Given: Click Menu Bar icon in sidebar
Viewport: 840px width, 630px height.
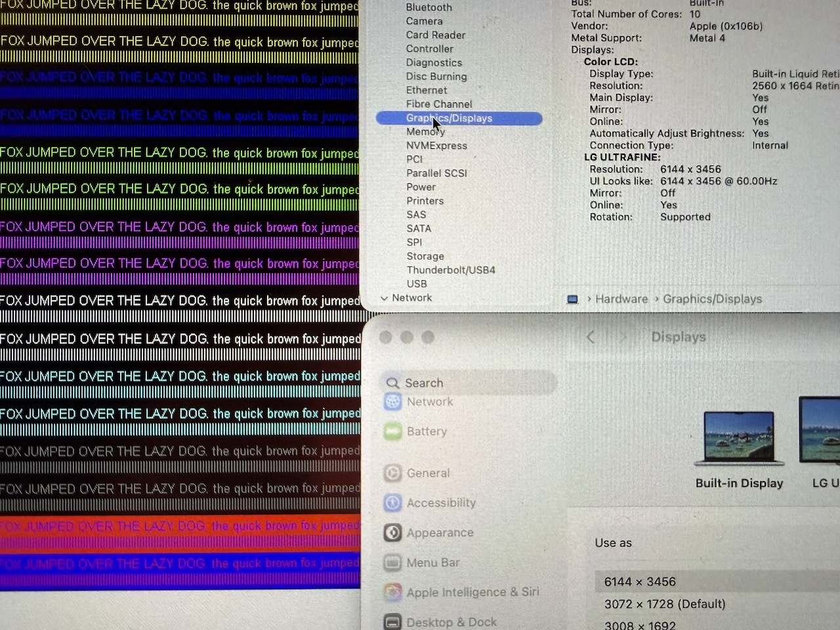Looking at the screenshot, I should [392, 562].
